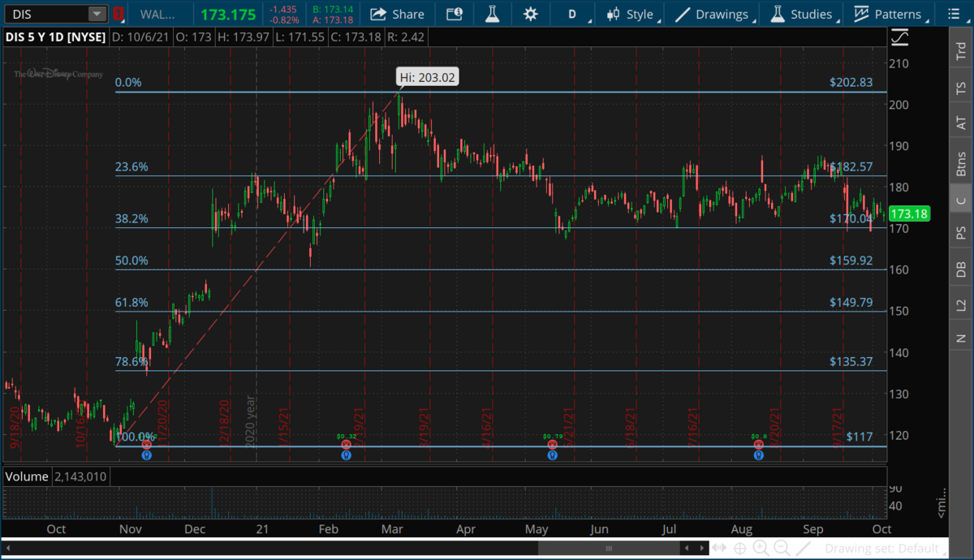Image resolution: width=974 pixels, height=560 pixels.
Task: Click the $149.79 Fibonacci price label
Action: (851, 302)
